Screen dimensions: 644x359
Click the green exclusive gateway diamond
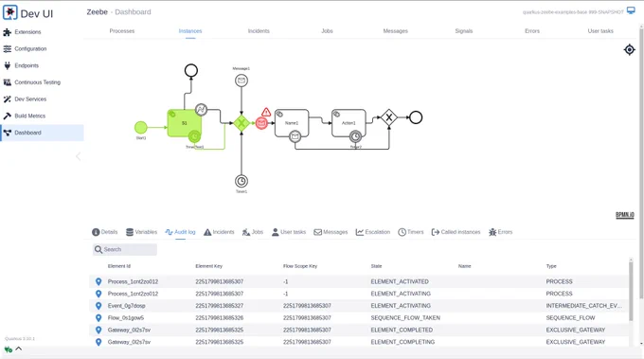coord(241,123)
